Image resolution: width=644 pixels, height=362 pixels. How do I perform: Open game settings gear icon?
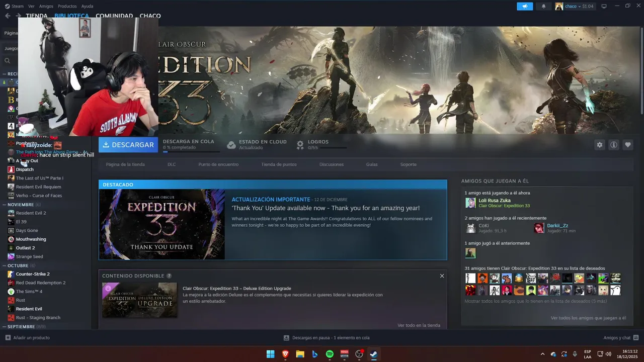tap(600, 145)
